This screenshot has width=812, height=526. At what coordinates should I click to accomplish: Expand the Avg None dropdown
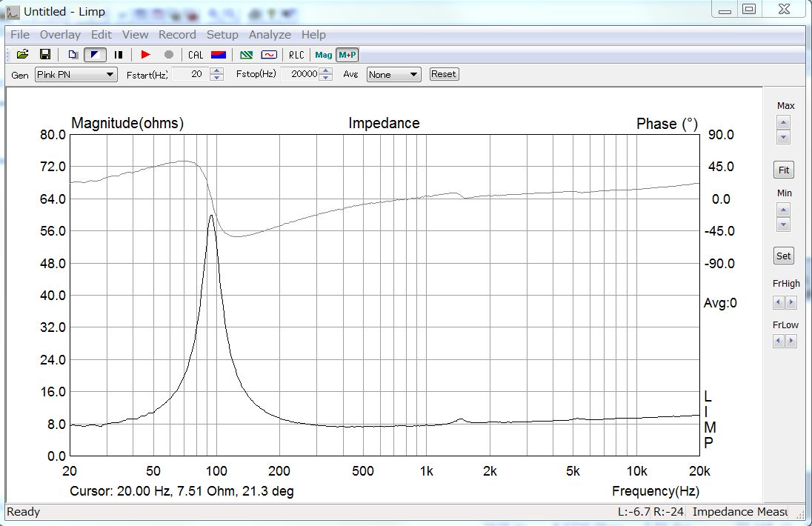point(393,75)
